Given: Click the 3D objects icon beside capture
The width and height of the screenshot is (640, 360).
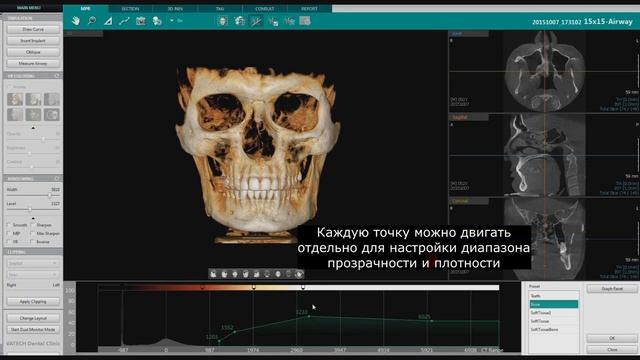Looking at the screenshot, I should (x=157, y=21).
